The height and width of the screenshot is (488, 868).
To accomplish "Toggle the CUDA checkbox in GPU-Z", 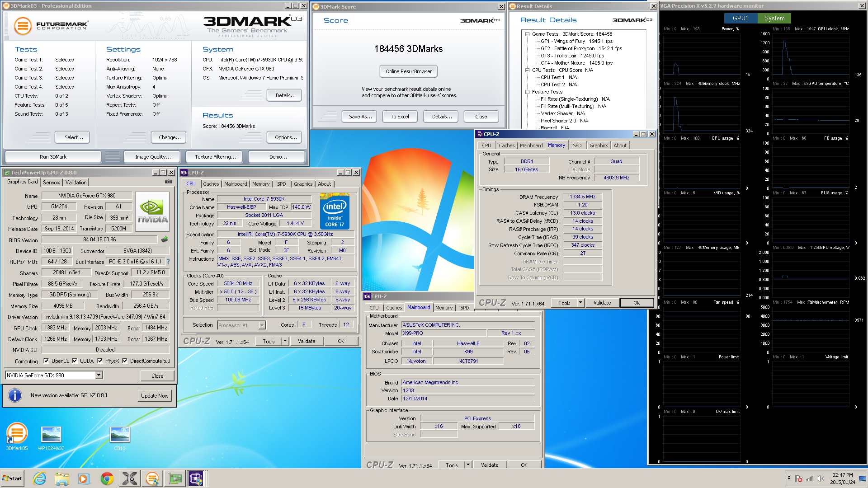I will [x=75, y=361].
